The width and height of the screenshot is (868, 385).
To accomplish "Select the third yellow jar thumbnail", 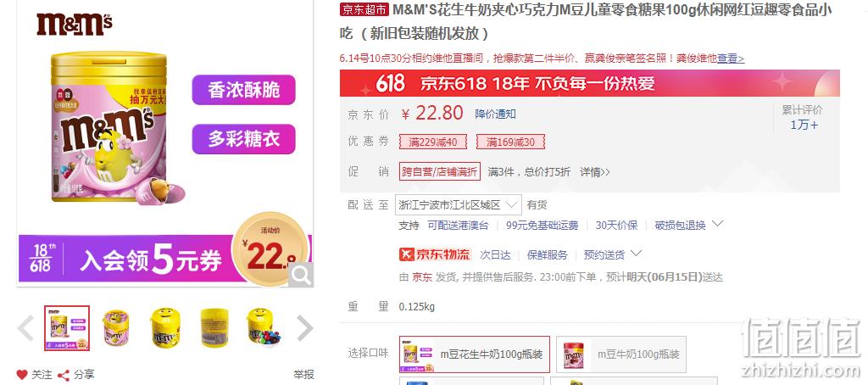I will [165, 328].
